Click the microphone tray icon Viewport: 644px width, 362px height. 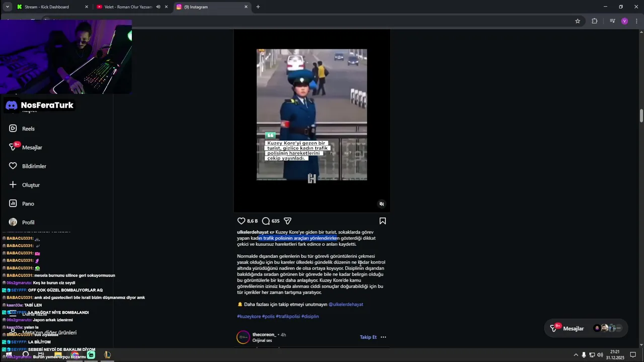point(584,355)
